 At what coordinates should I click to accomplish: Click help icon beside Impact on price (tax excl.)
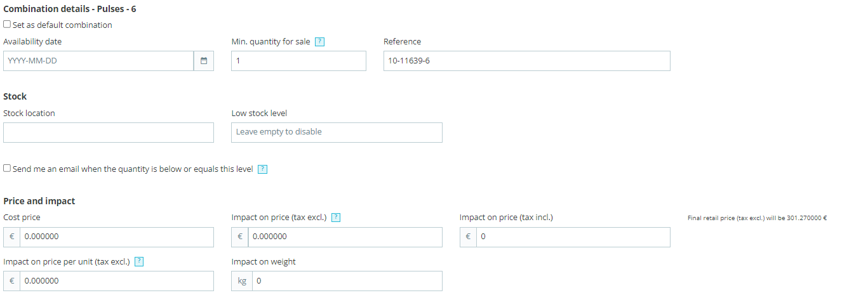pos(336,218)
